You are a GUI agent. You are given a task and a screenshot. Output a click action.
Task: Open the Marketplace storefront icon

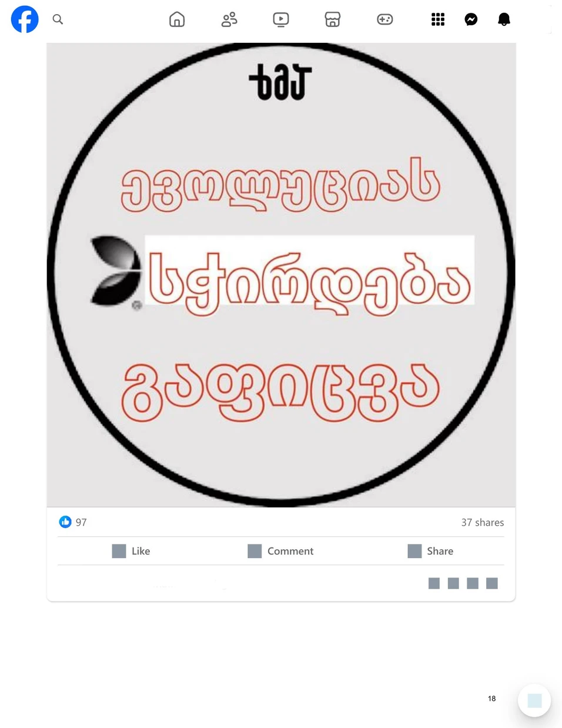point(333,19)
